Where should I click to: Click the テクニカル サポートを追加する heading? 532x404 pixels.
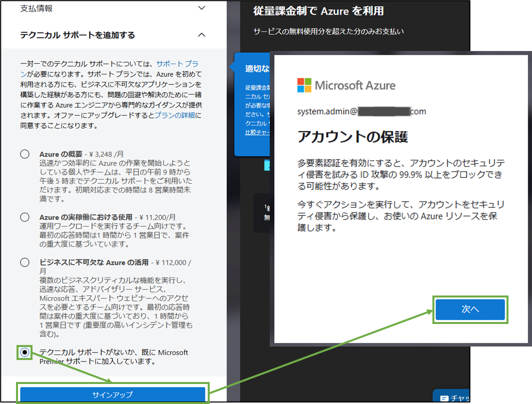[78, 35]
